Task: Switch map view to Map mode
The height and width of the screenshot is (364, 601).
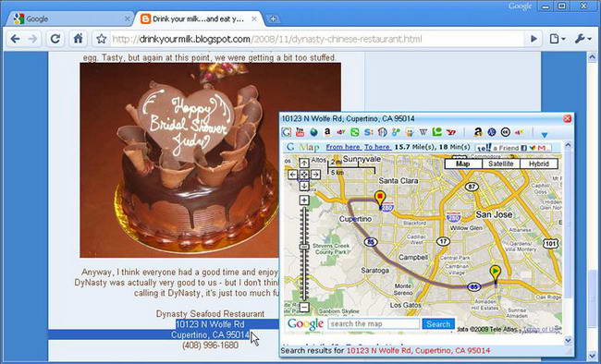Action: coord(462,164)
